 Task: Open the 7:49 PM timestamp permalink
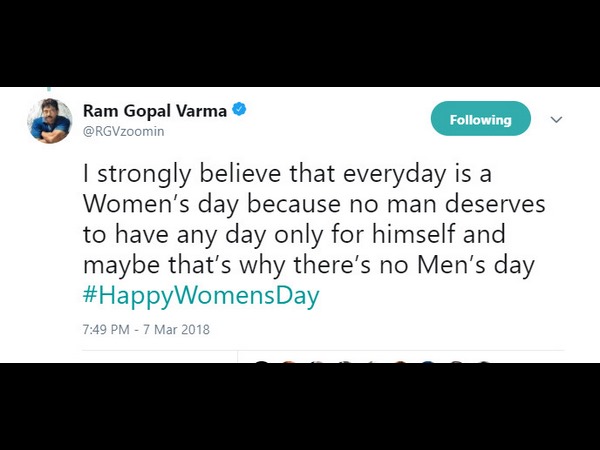tap(106, 329)
